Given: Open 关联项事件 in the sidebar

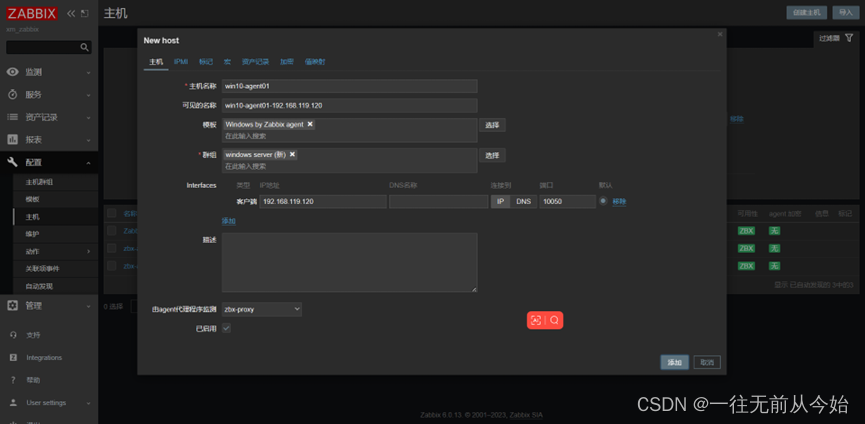Looking at the screenshot, I should click(42, 269).
